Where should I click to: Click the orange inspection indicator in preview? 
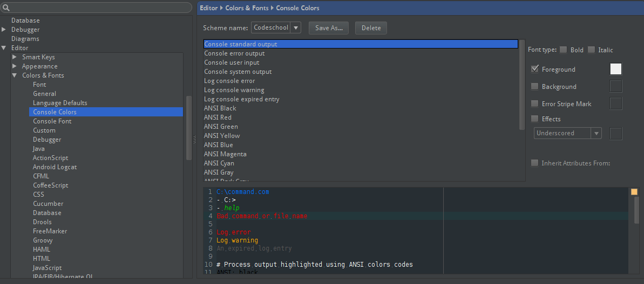634,192
